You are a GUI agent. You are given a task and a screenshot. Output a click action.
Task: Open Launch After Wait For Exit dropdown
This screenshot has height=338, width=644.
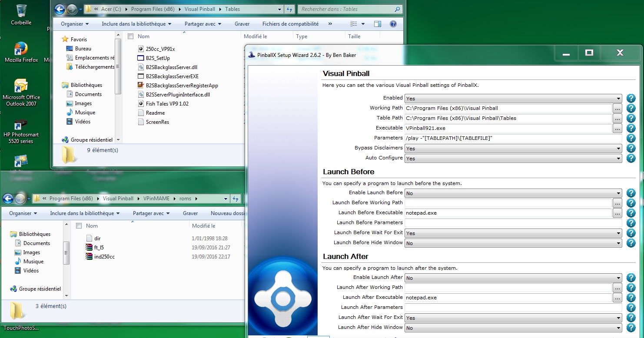pyautogui.click(x=513, y=318)
